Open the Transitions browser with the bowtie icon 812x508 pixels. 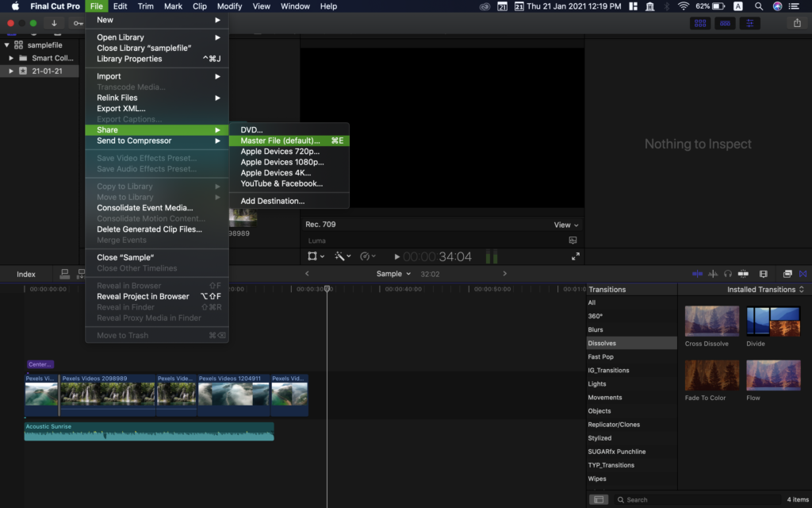[803, 274]
